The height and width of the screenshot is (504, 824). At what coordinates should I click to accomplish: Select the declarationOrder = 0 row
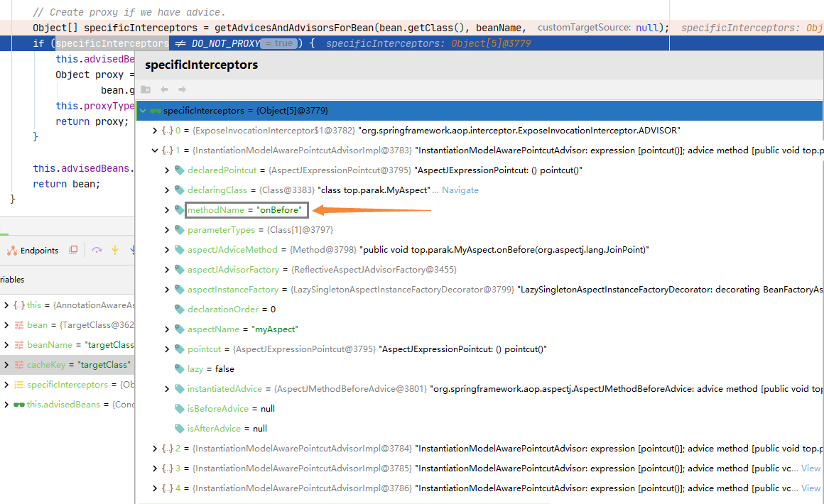click(x=479, y=309)
